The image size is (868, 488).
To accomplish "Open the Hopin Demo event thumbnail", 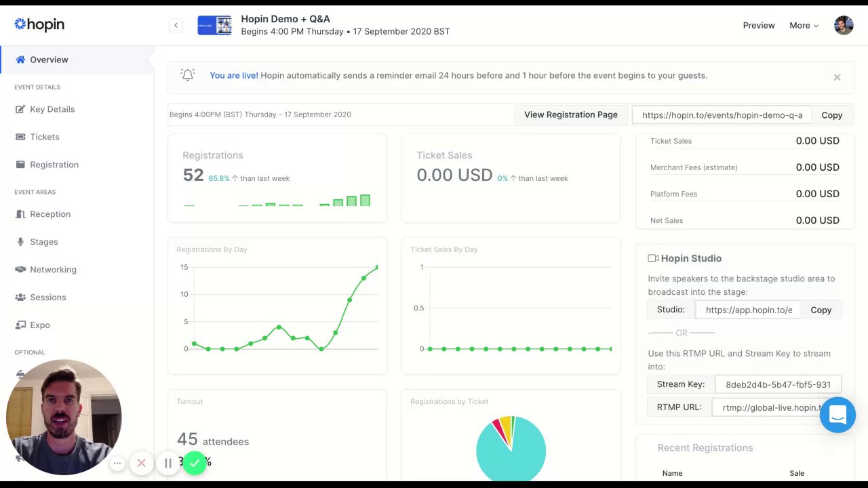I will point(214,25).
